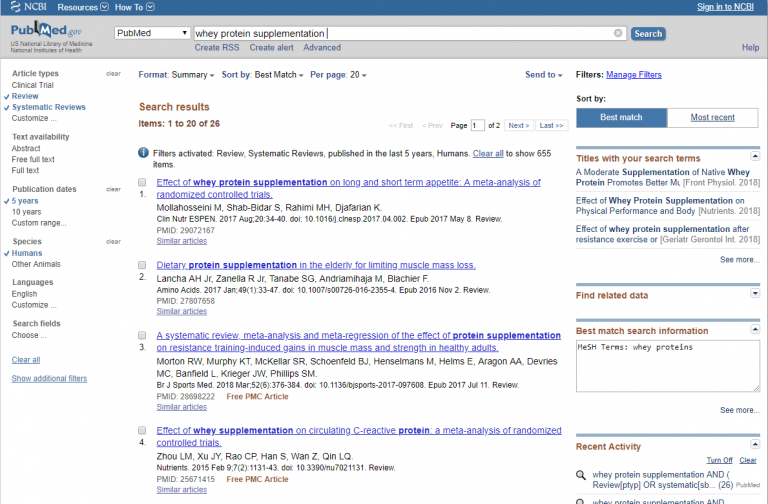Screen dimensions: 768x504
Task: Click magnifier icon beside recent activity search
Action: point(582,475)
